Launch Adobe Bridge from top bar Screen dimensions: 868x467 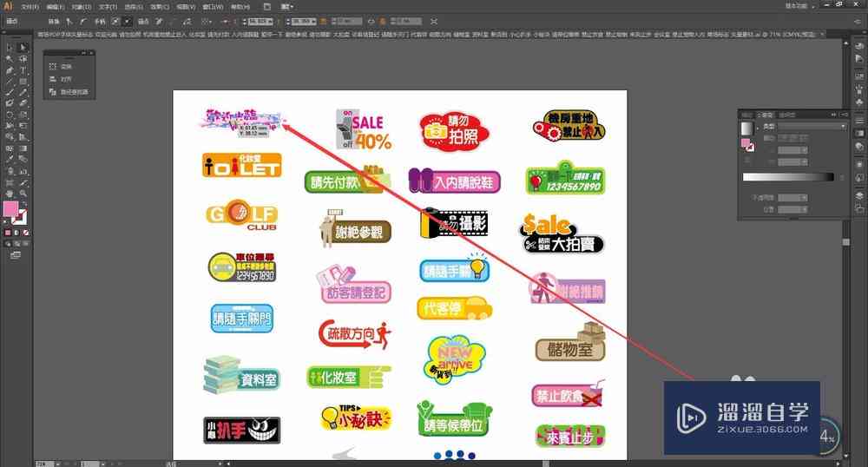point(267,7)
